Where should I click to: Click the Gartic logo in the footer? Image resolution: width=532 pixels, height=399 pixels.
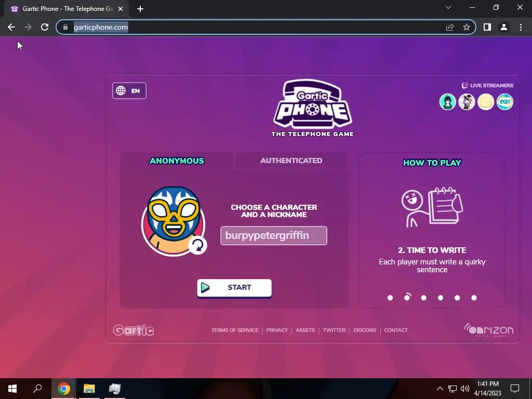click(x=134, y=330)
